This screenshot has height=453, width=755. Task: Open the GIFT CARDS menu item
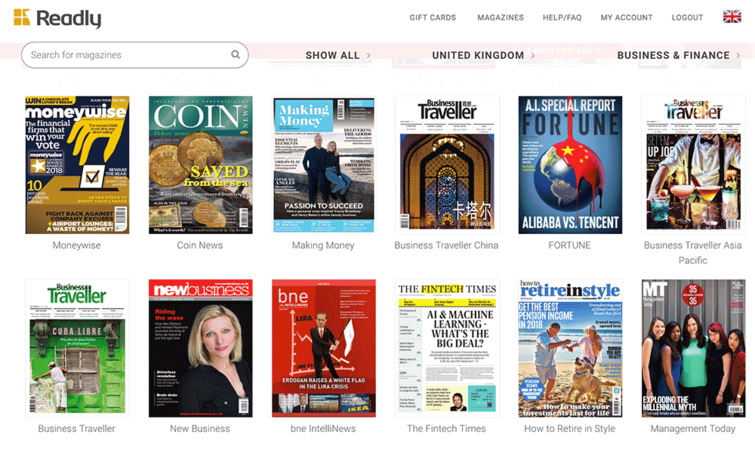(432, 17)
